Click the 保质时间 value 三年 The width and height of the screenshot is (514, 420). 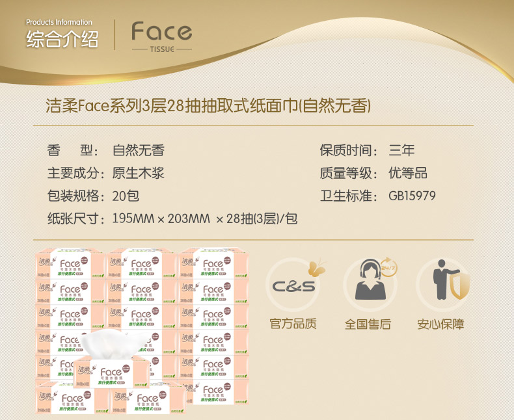pyautogui.click(x=401, y=150)
